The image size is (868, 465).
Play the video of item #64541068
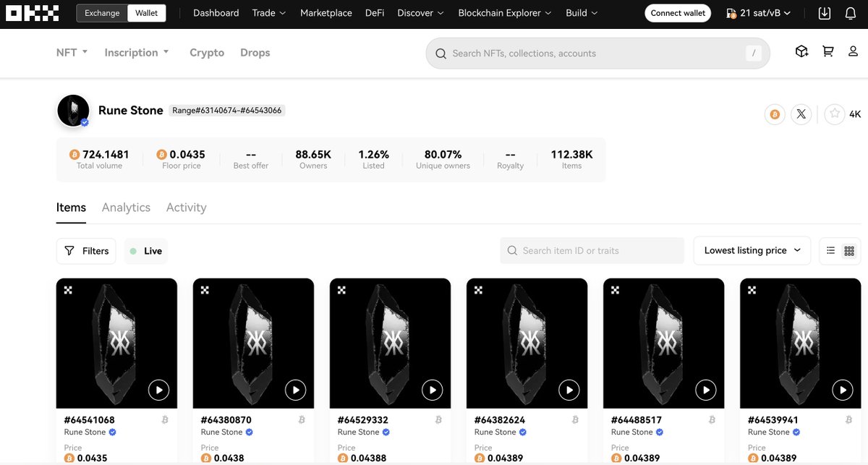158,391
